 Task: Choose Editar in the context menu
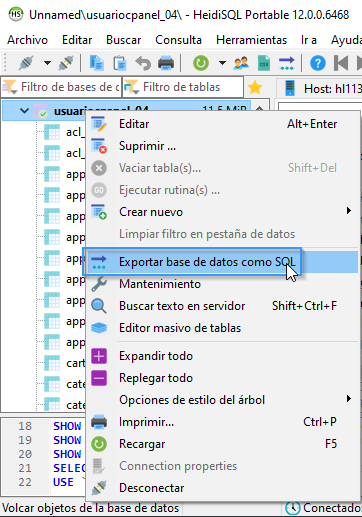tap(222, 124)
